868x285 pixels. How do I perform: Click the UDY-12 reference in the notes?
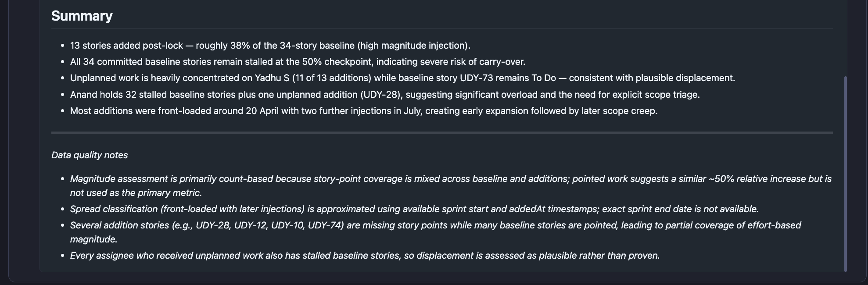point(251,225)
